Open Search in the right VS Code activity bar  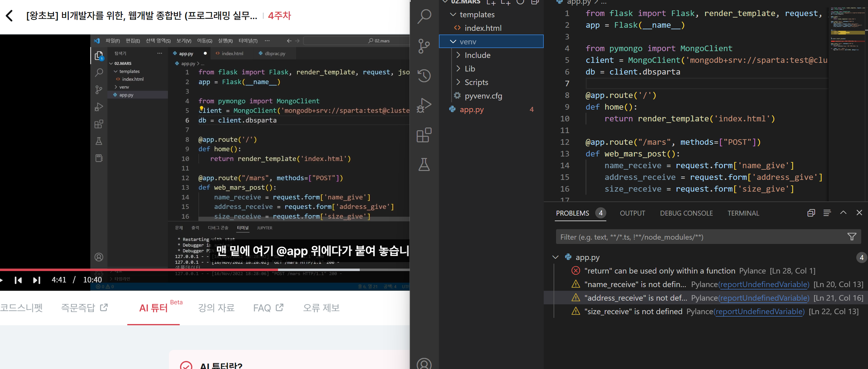click(424, 16)
